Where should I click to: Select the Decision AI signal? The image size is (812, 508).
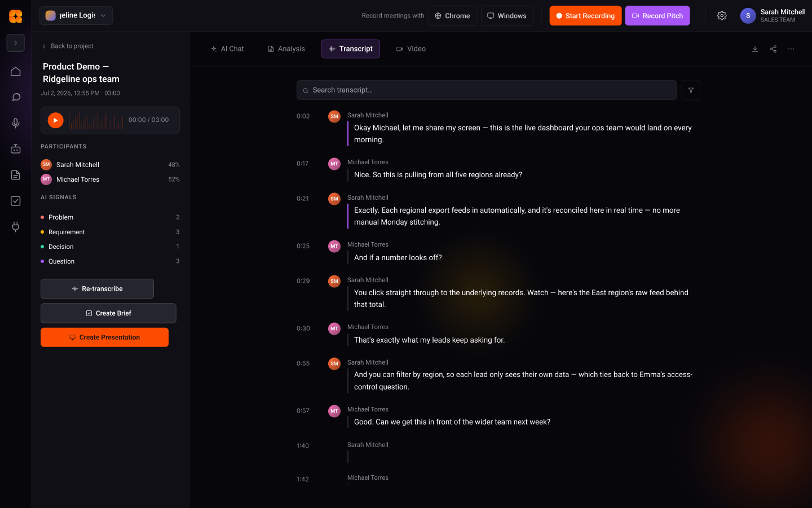click(110, 247)
